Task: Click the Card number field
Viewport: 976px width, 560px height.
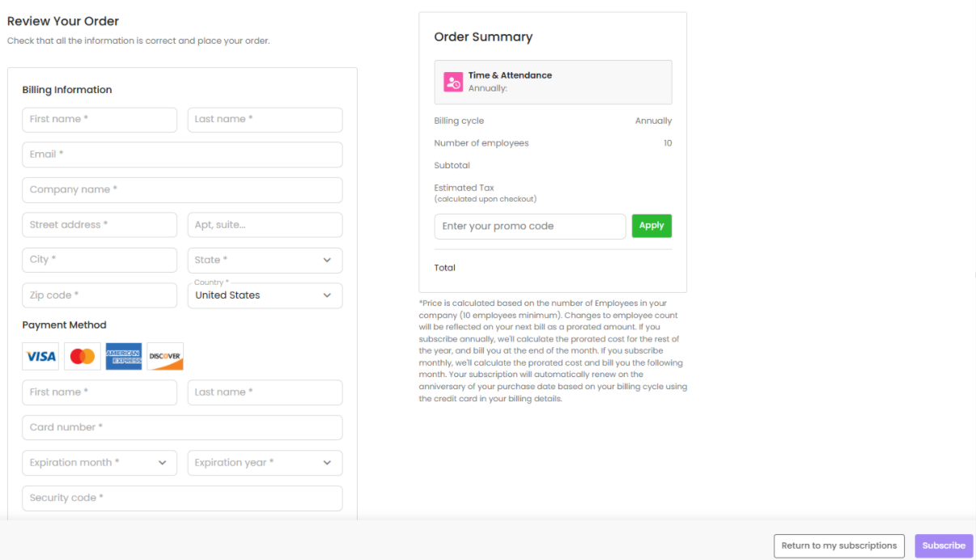Action: pos(182,427)
